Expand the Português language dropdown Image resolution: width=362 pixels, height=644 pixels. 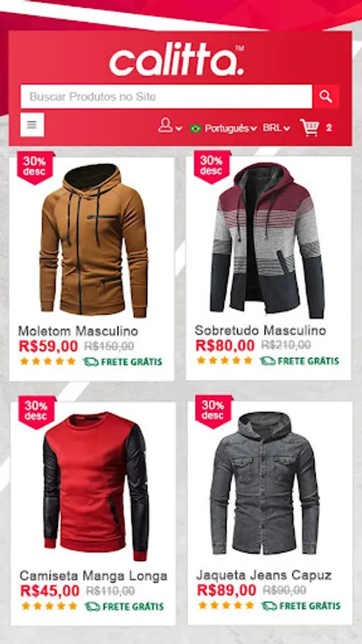pos(230,128)
